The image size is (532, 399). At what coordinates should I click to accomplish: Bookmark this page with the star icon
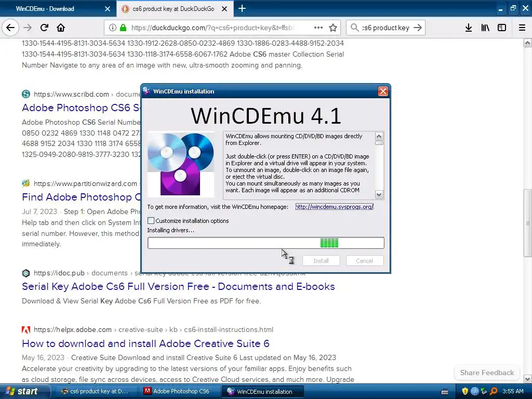pyautogui.click(x=333, y=28)
